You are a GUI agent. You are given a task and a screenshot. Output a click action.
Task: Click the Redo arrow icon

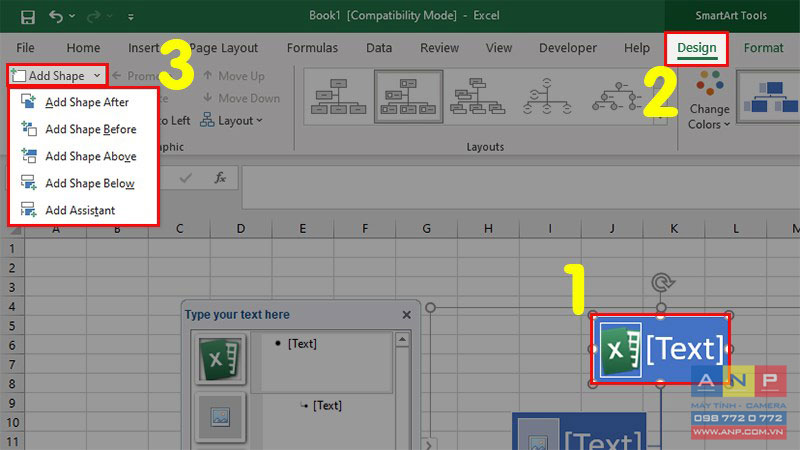(94, 17)
